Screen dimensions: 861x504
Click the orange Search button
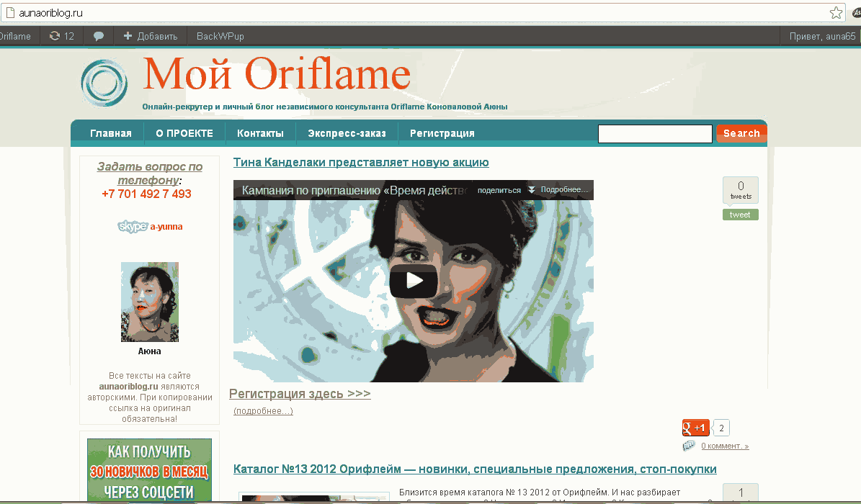(741, 133)
